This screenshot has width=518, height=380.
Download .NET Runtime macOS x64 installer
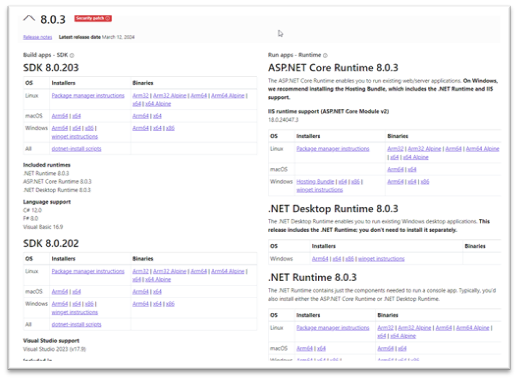321,348
